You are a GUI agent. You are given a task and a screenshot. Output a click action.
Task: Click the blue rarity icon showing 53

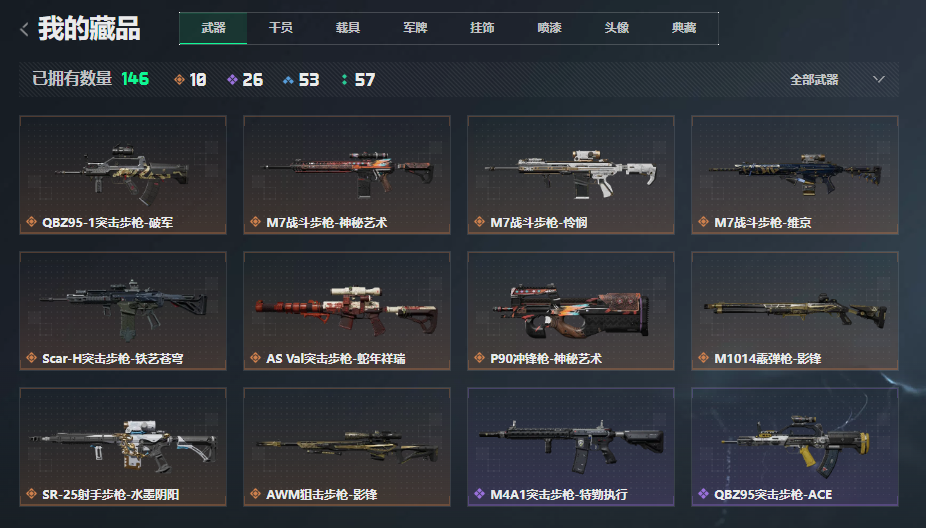[x=288, y=80]
